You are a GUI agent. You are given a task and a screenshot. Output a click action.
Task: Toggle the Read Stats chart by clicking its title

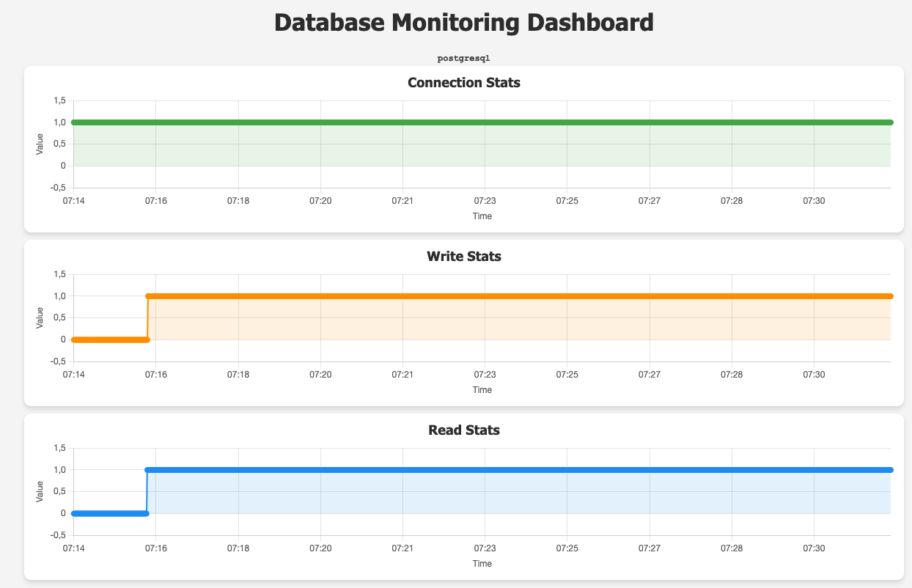pos(463,430)
